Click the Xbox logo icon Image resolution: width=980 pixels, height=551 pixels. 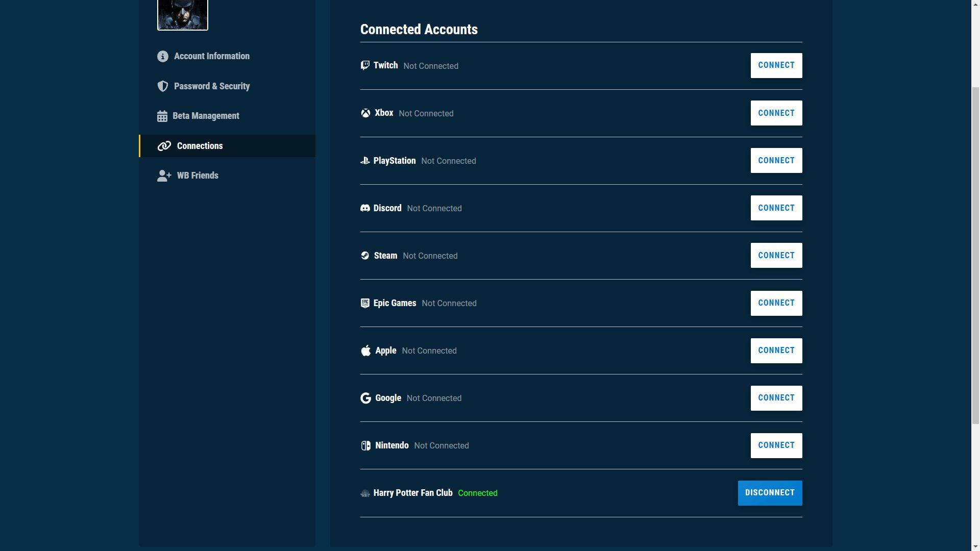[x=365, y=113]
